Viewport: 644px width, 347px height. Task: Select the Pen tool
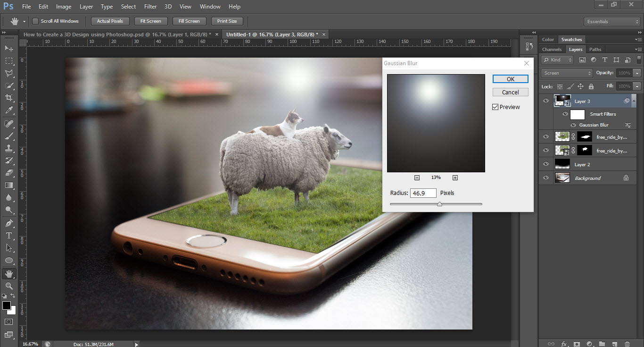coord(9,223)
